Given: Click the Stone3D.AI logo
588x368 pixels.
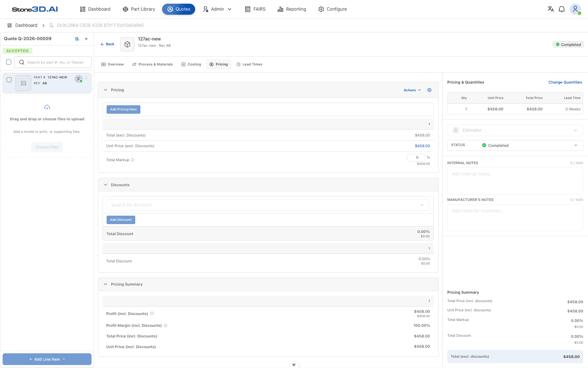Looking at the screenshot, I should [x=35, y=9].
